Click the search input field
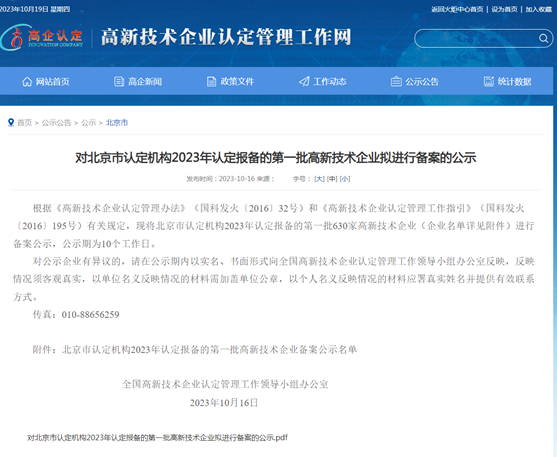Image resolution: width=557 pixels, height=457 pixels. [476, 38]
